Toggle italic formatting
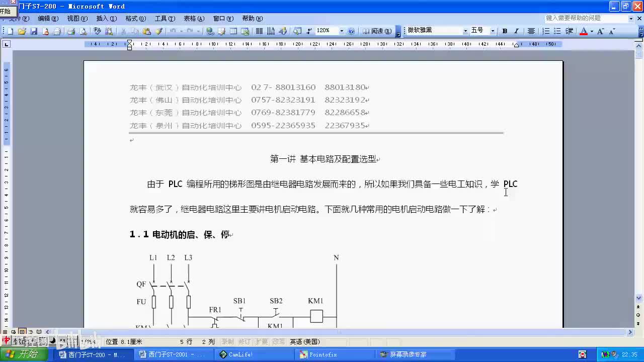 click(x=516, y=31)
